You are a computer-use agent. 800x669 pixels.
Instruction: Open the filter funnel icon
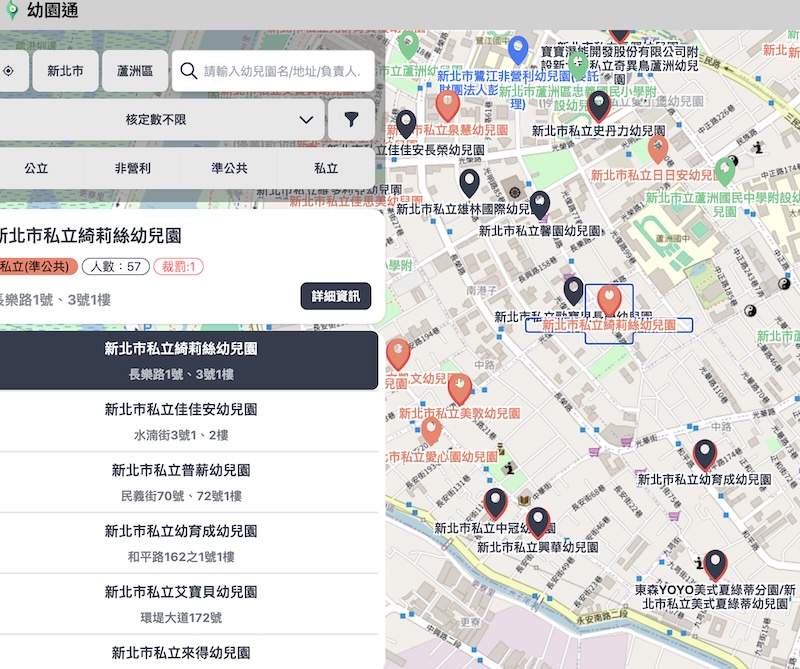pos(351,119)
